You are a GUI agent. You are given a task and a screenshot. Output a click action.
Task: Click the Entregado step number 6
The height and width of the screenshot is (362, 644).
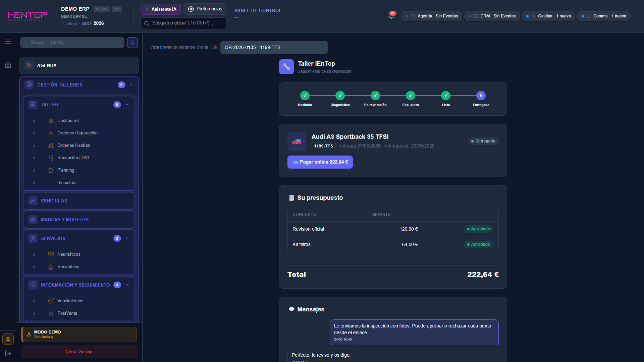coord(481,96)
